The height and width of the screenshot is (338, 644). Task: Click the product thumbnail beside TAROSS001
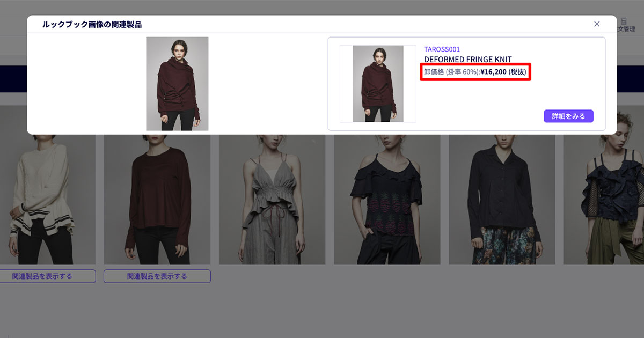coord(378,84)
